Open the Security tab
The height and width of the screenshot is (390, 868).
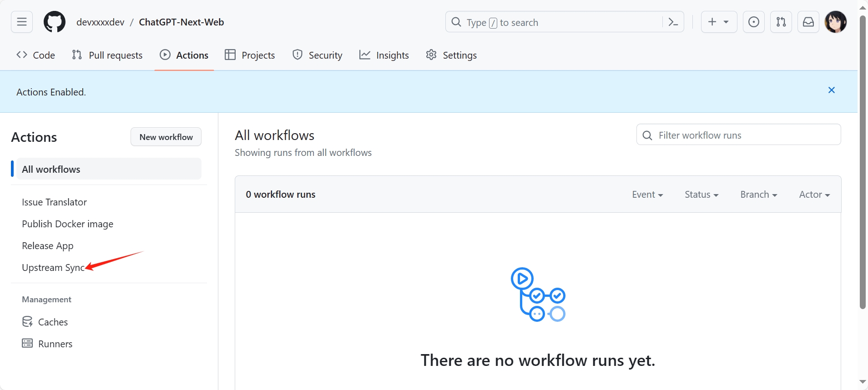pos(318,55)
